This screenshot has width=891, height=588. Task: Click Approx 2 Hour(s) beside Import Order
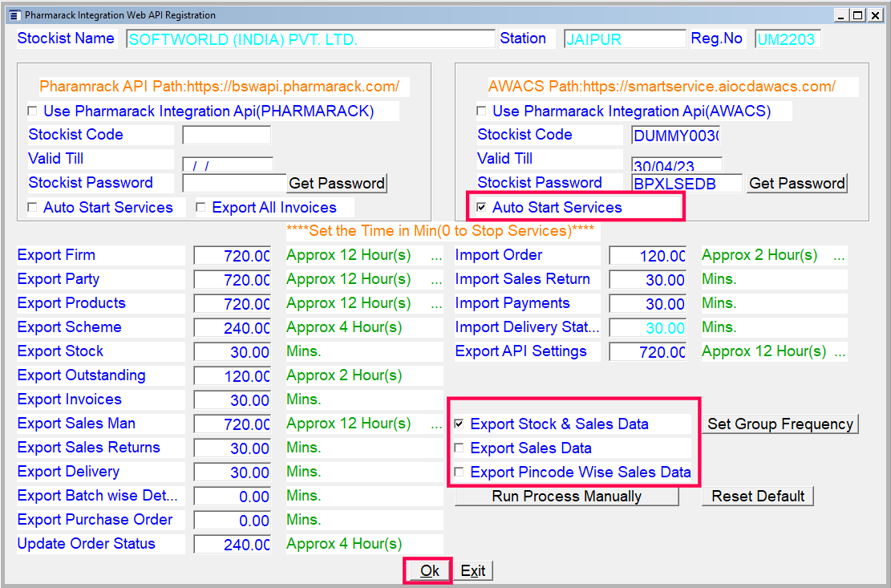[x=759, y=255]
